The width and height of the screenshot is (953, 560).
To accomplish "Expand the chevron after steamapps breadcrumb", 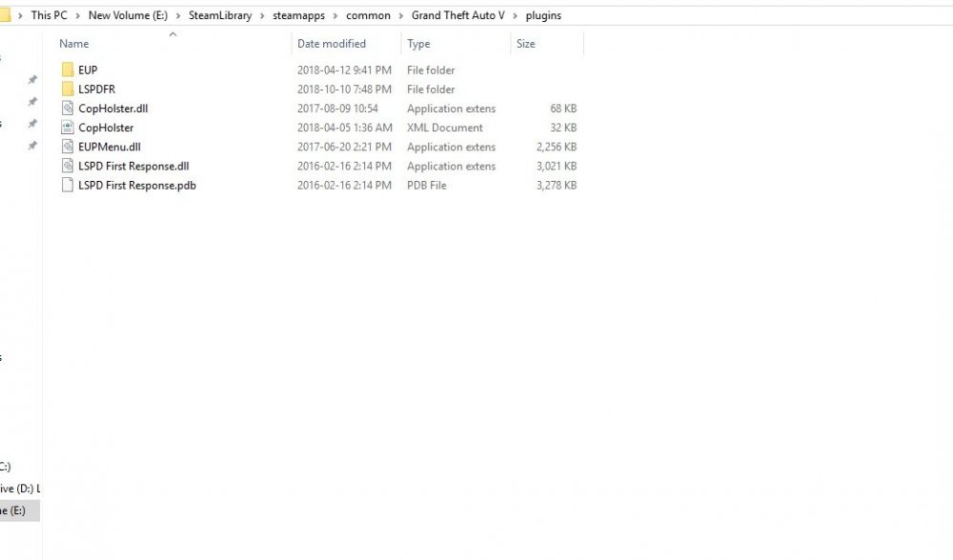I will pos(335,16).
